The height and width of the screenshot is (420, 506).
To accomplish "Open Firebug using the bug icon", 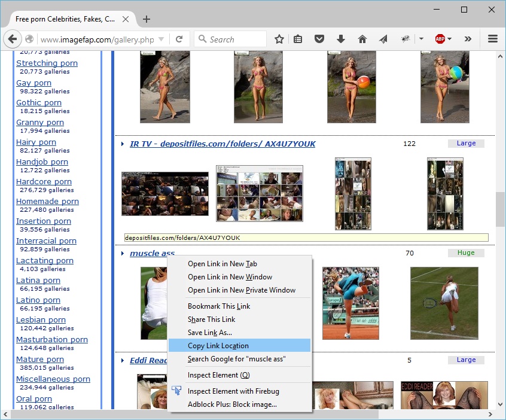I will [406, 39].
